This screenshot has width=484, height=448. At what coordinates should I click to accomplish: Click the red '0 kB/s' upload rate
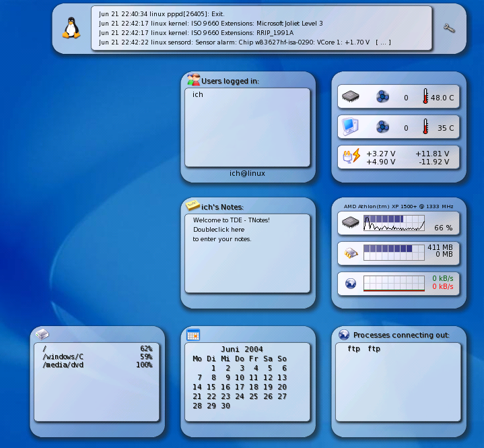point(443,286)
